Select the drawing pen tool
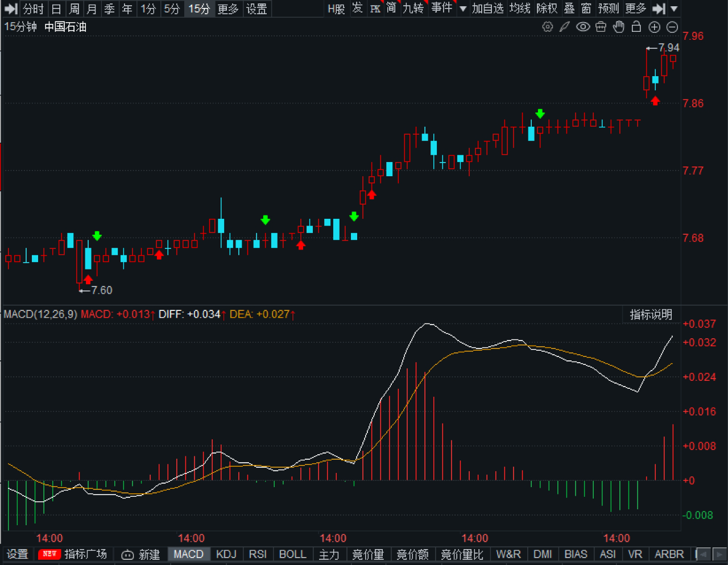This screenshot has width=728, height=565. click(x=565, y=27)
